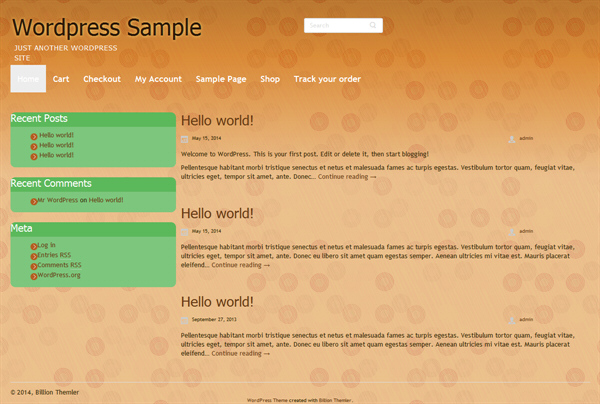Click the bullet arrow icon beside WordPress.org
Viewport: 600px width, 404px height.
point(34,276)
